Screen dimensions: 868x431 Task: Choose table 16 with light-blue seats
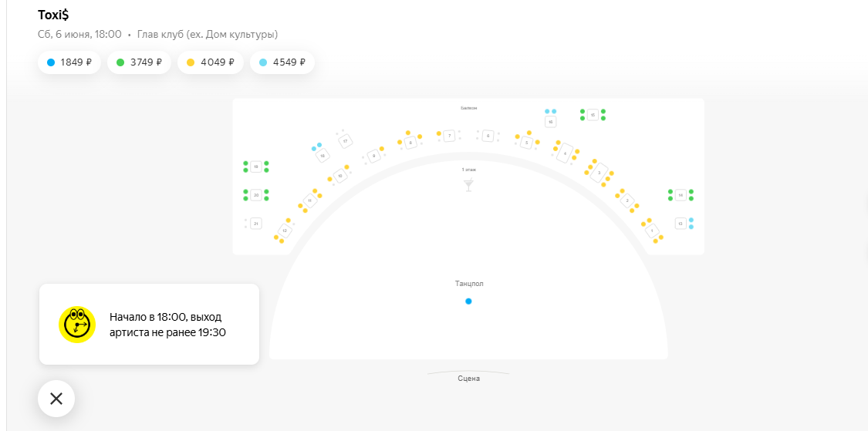click(x=550, y=122)
